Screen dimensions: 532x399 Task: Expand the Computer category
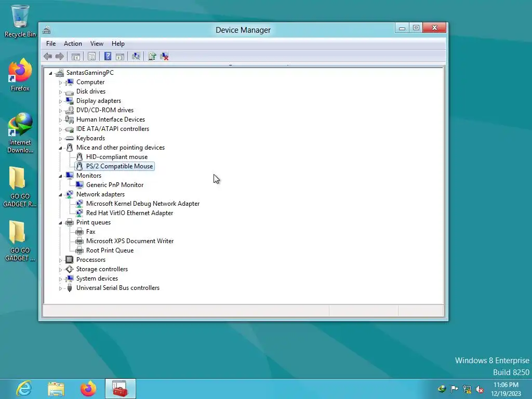[60, 83]
